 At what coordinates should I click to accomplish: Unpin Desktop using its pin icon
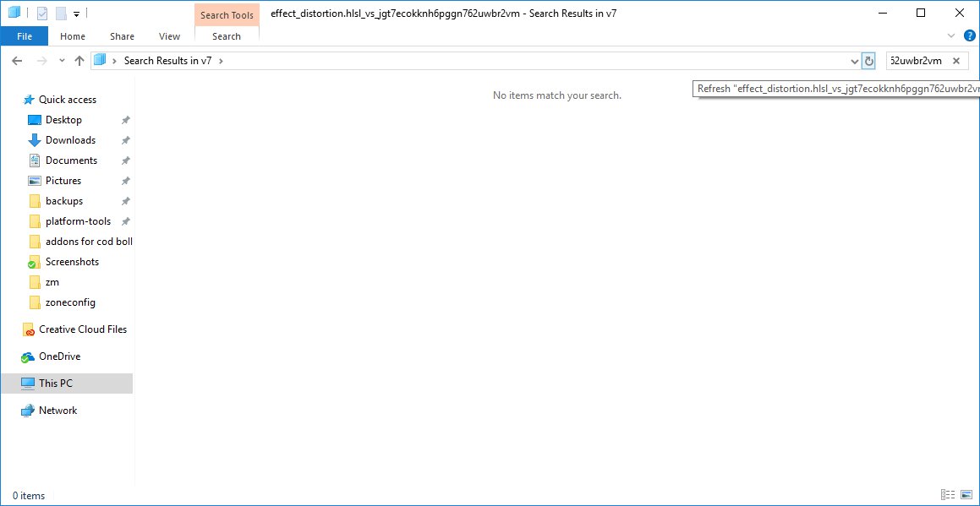coord(126,120)
